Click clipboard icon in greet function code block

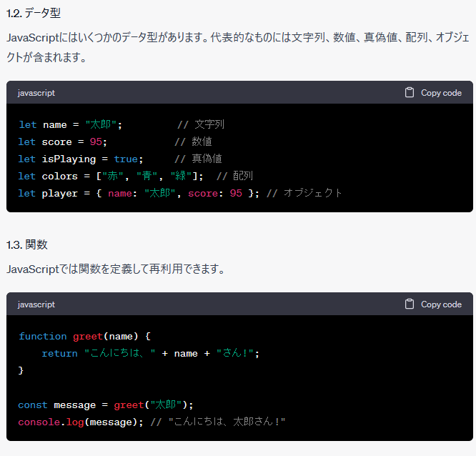point(410,304)
